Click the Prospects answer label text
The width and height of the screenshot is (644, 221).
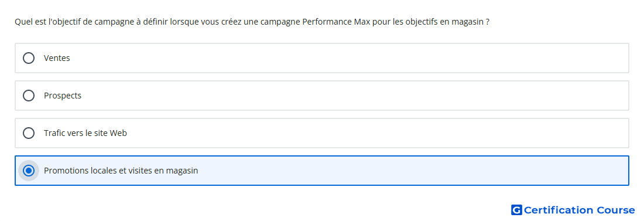tap(63, 96)
